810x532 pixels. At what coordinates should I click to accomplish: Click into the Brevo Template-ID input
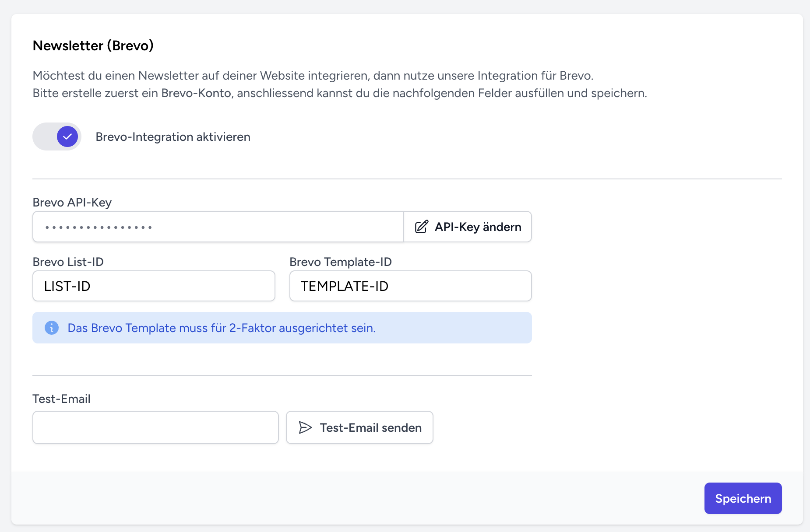coord(410,286)
